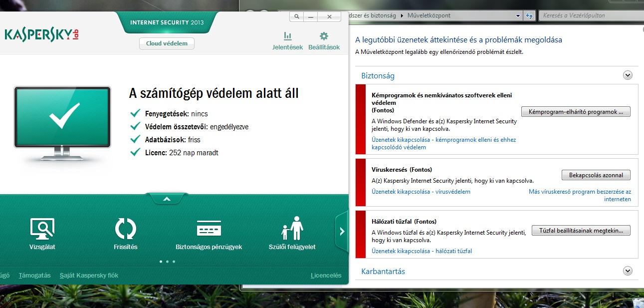Viewport: 644px width, 308px height.
Task: Click the Víruskeresés (Fontos) heading
Action: tap(402, 170)
